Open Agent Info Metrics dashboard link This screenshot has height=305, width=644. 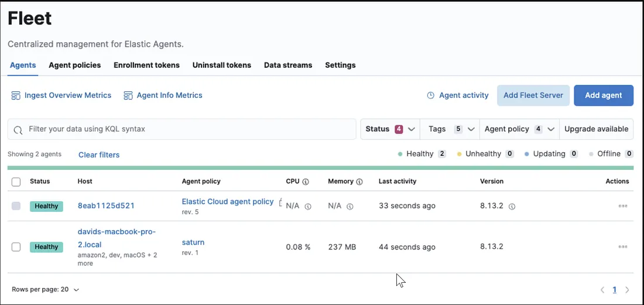coord(169,95)
